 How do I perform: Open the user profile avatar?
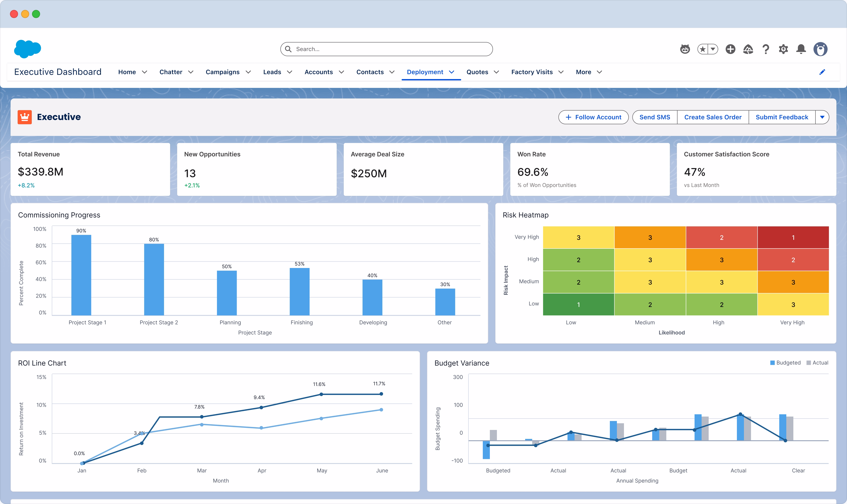tap(820, 49)
